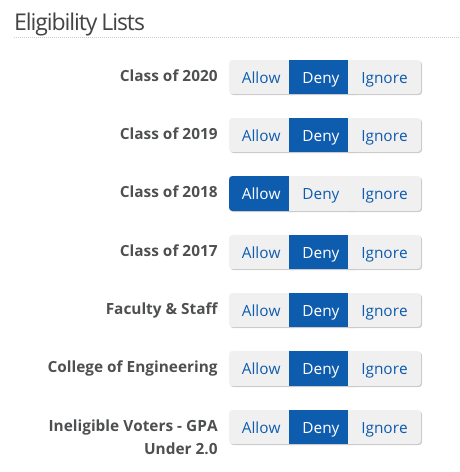Choose Deny for Faculty & Staff
The width and height of the screenshot is (460, 472).
pos(319,310)
